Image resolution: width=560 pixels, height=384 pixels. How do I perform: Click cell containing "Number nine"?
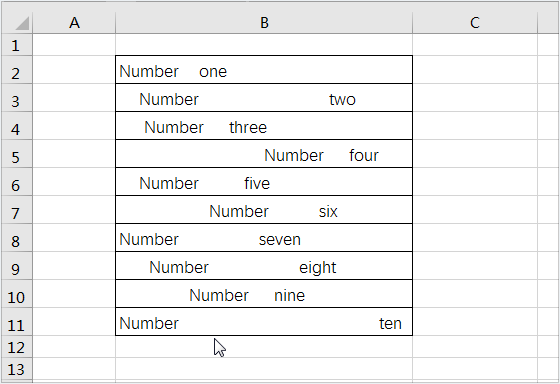click(264, 294)
